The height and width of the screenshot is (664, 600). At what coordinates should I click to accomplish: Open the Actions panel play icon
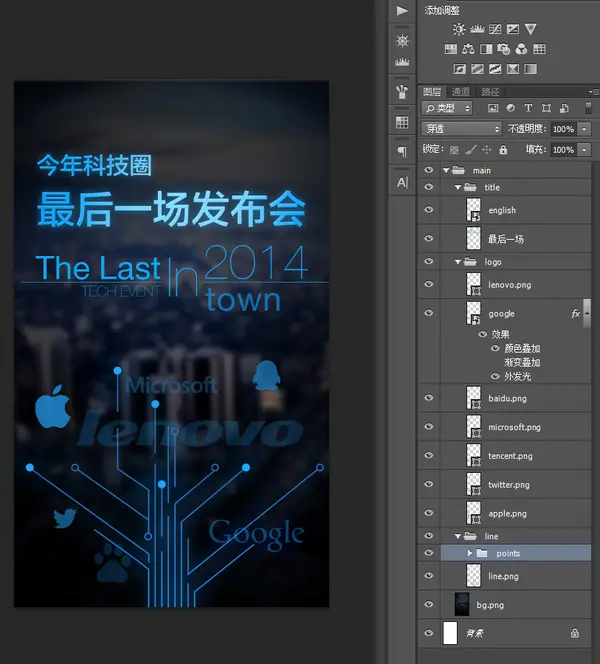[402, 10]
